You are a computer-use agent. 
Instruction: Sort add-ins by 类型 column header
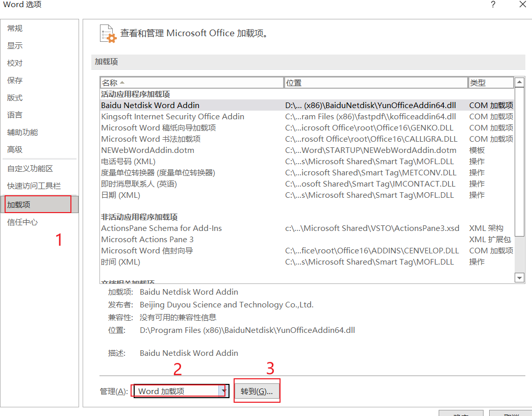point(491,83)
